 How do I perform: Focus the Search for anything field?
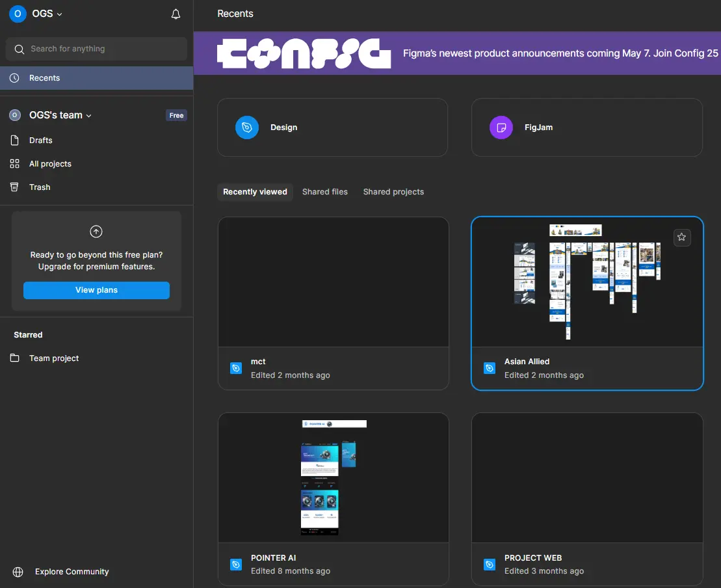(97, 49)
